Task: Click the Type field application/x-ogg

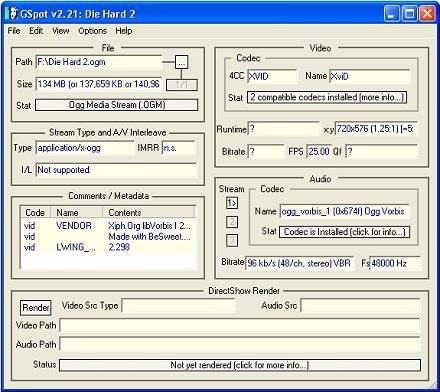Action: 85,148
